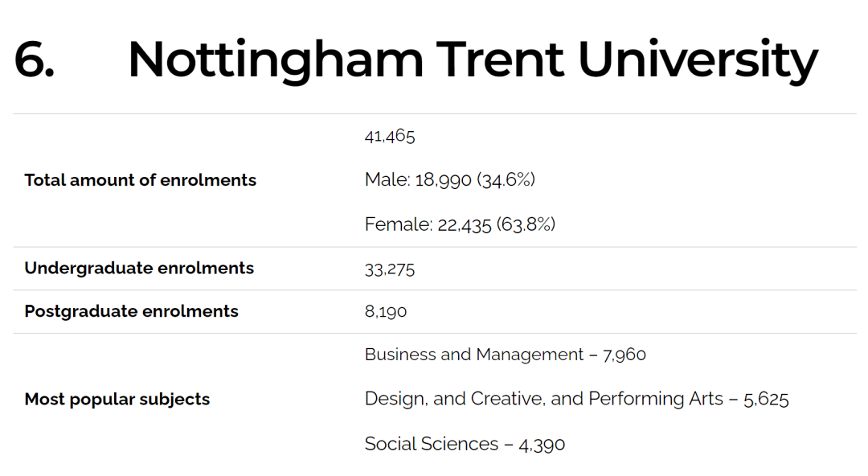Screen dimensions: 868x476
Task: Click Business and Management – 7,960 entry
Action: [506, 355]
